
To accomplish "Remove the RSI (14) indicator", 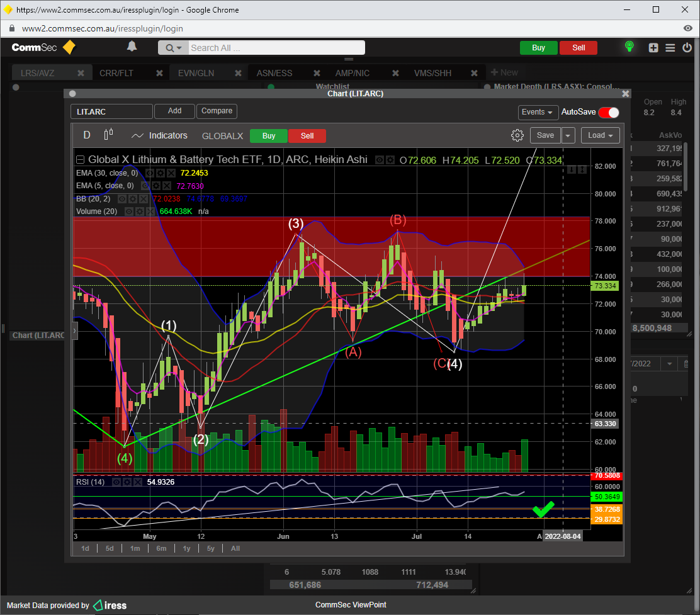I will tap(137, 482).
